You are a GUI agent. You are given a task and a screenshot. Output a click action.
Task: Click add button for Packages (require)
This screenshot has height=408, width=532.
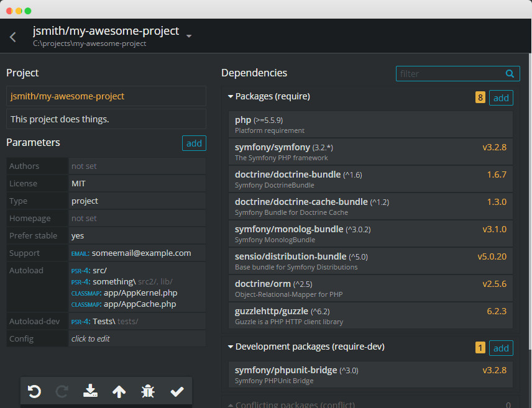coord(501,98)
